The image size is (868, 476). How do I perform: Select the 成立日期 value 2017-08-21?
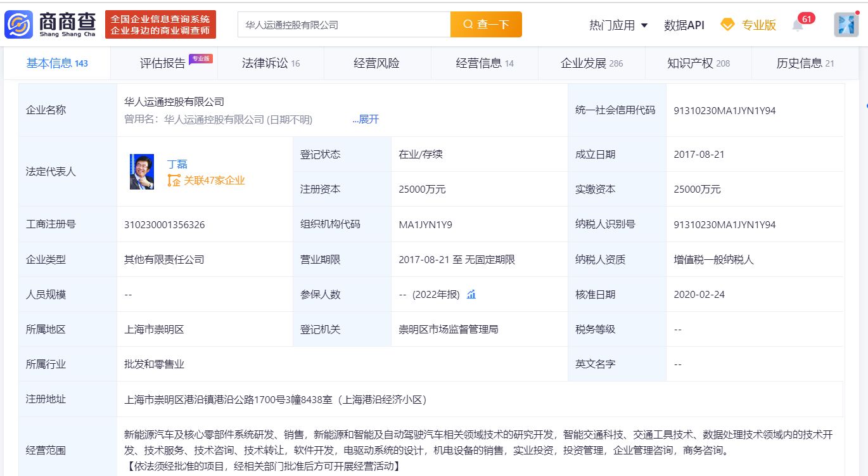pos(699,154)
